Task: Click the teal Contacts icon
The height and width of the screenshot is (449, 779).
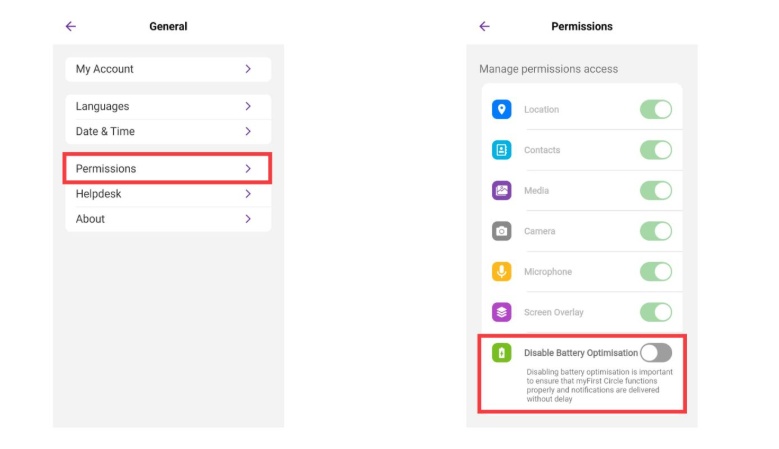Action: coord(501,150)
